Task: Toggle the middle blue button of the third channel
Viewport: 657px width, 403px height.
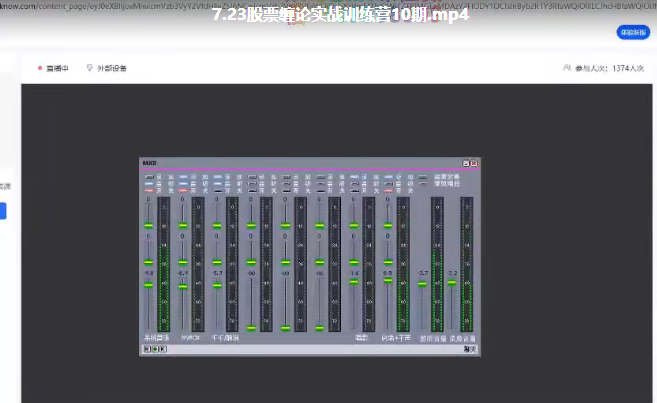Action: tap(217, 184)
